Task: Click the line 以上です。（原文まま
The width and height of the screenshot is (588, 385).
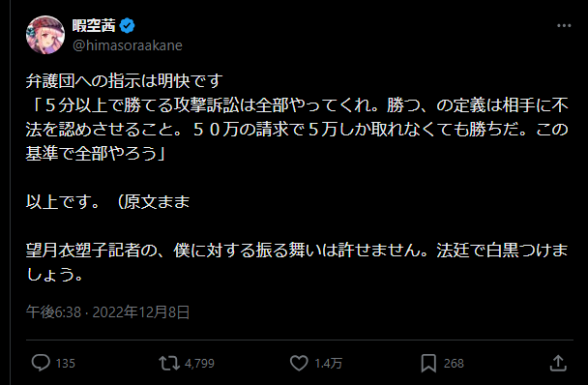Action: [x=108, y=201]
